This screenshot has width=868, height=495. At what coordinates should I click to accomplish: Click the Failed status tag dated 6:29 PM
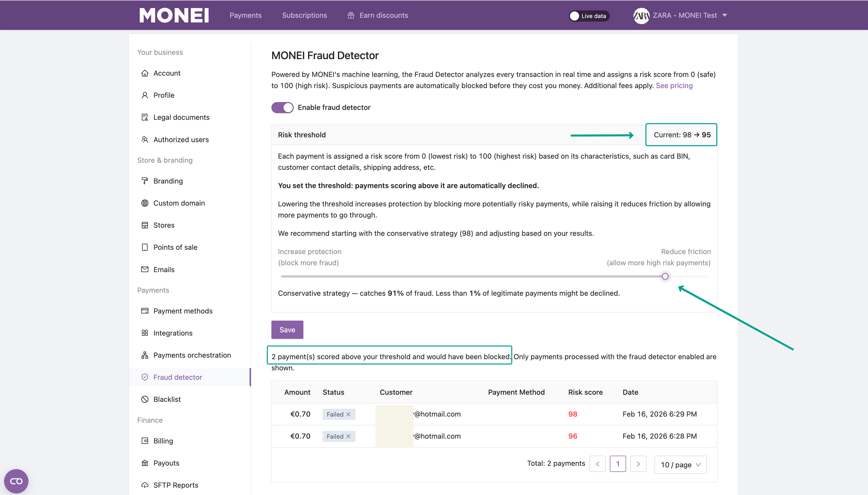coord(338,414)
